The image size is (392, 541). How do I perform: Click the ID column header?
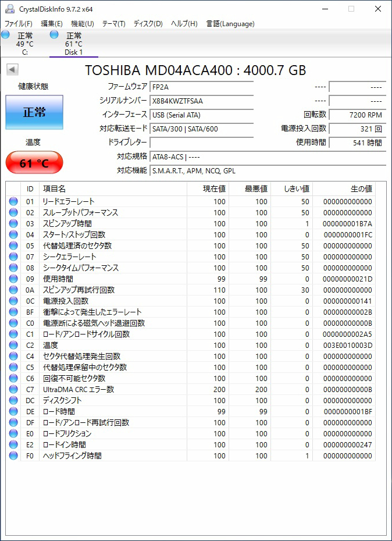[x=30, y=188]
